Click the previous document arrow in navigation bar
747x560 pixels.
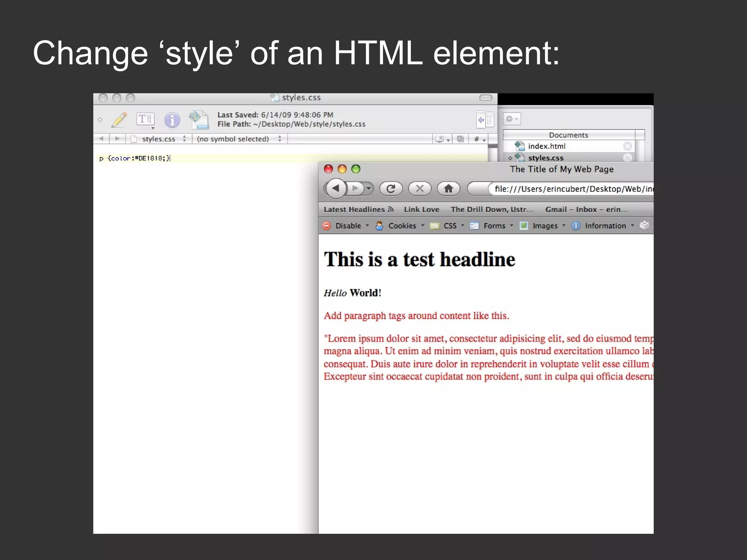[x=101, y=139]
